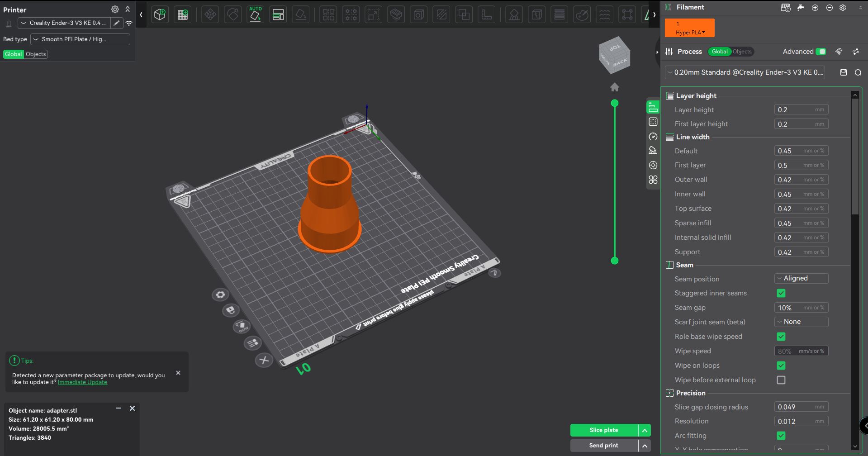Open the Bed type dropdown
868x456 pixels.
pos(80,39)
